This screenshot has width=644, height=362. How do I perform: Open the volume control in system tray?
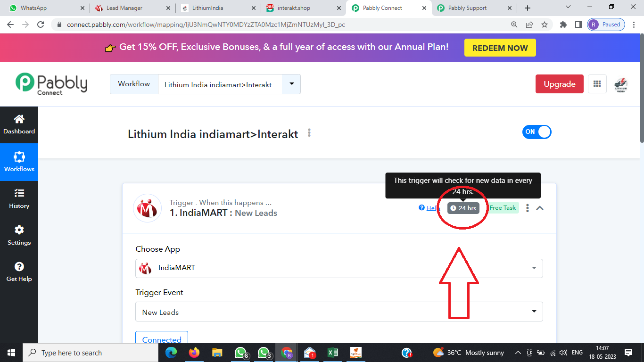point(563,353)
